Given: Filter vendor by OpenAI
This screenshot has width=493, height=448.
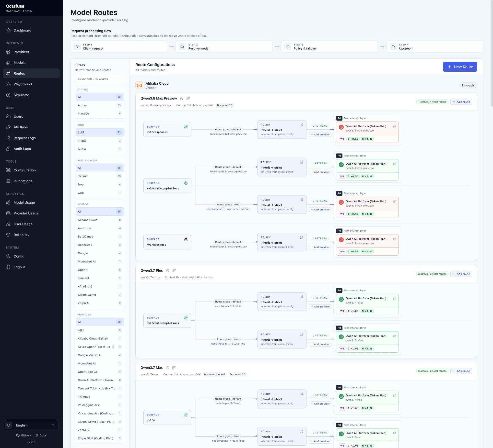Looking at the screenshot, I should point(100,270).
